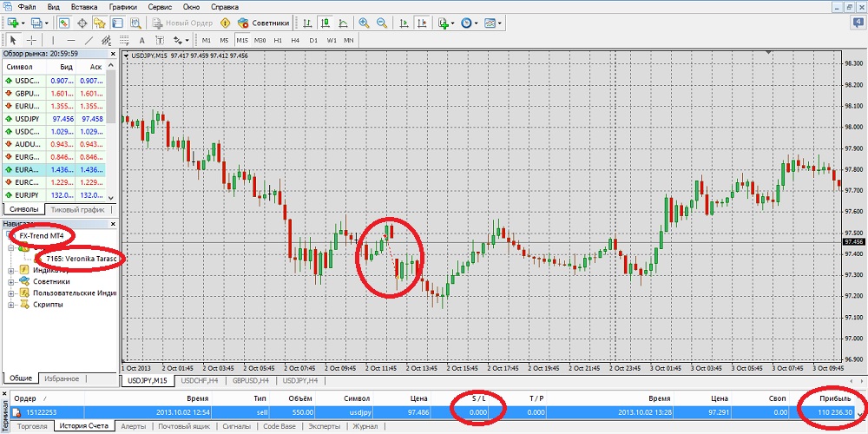The height and width of the screenshot is (434, 868).
Task: Toggle the H4 timeframe button
Action: pos(296,40)
